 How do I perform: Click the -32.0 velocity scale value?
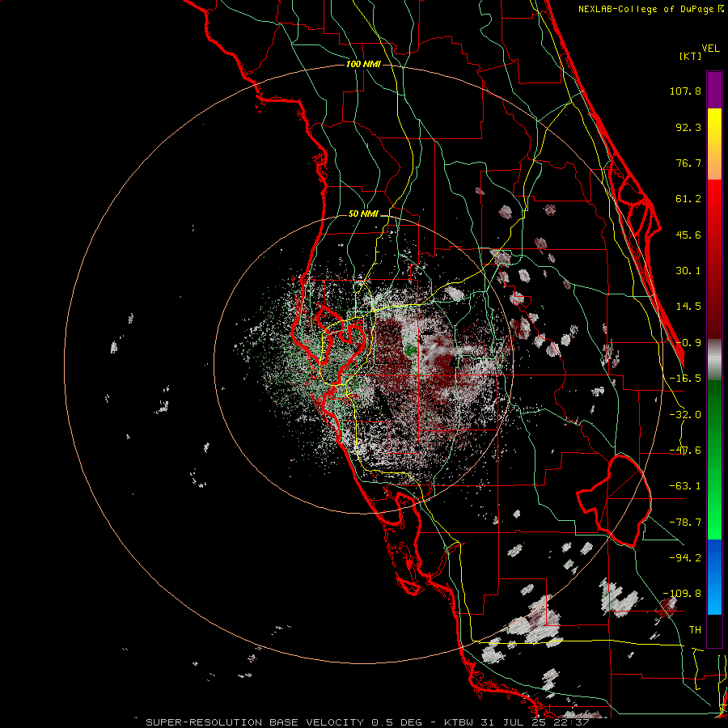click(x=685, y=415)
